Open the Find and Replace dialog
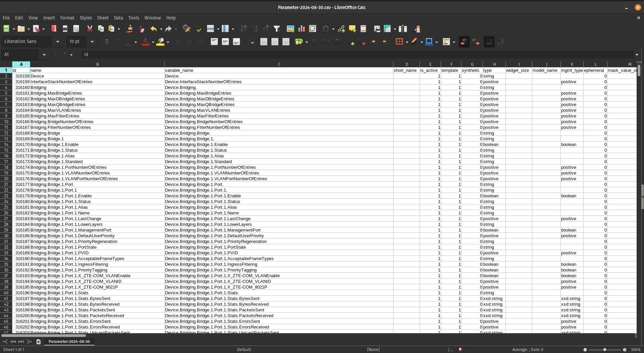The width and height of the screenshot is (644, 353). 187,29
